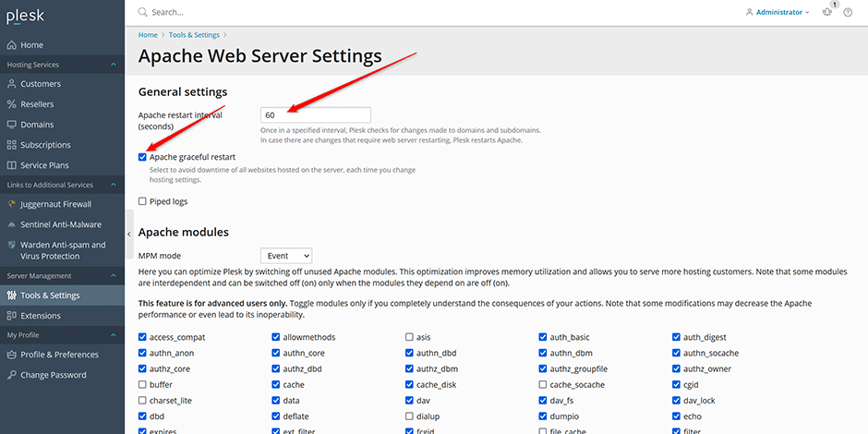
Task: Click the Plesk logo
Action: (x=25, y=15)
